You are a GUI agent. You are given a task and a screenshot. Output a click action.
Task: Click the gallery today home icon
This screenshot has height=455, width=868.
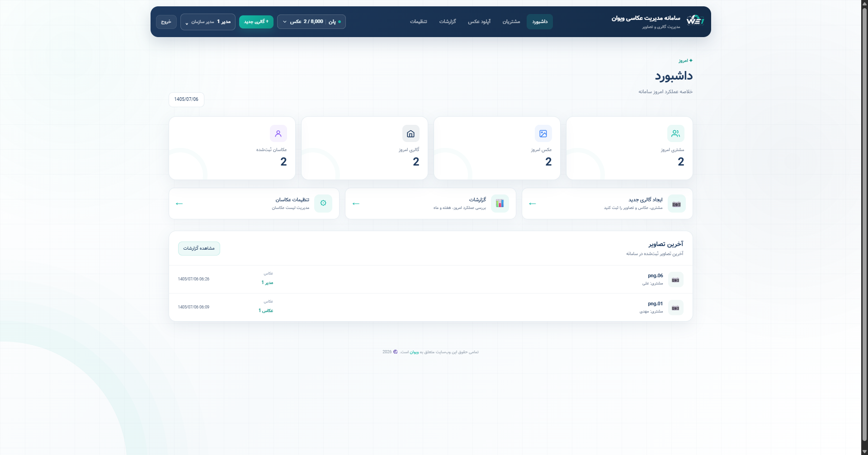coord(410,133)
